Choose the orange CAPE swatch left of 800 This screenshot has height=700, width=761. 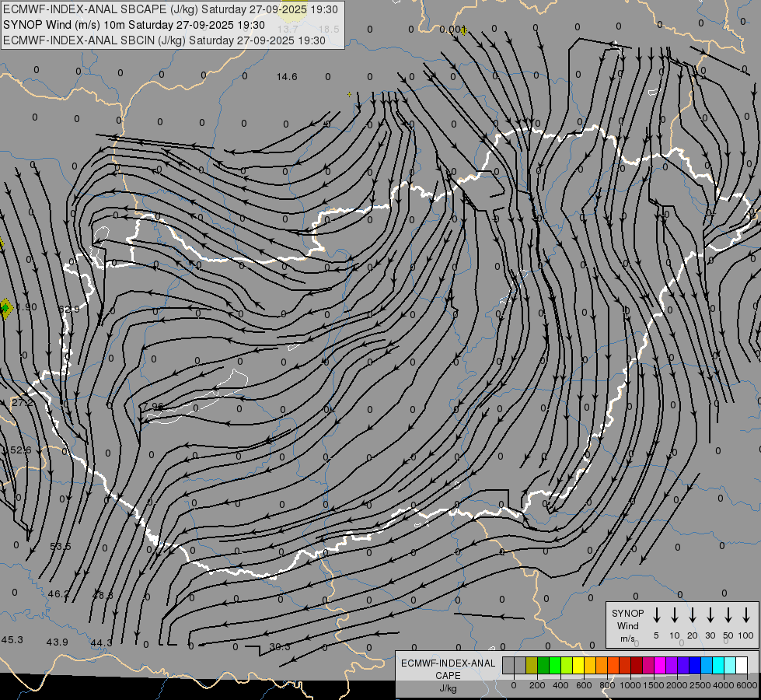[x=602, y=665]
